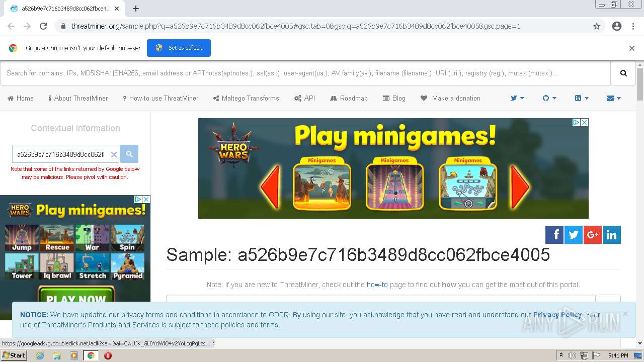Share sample on Twitter

[574, 235]
